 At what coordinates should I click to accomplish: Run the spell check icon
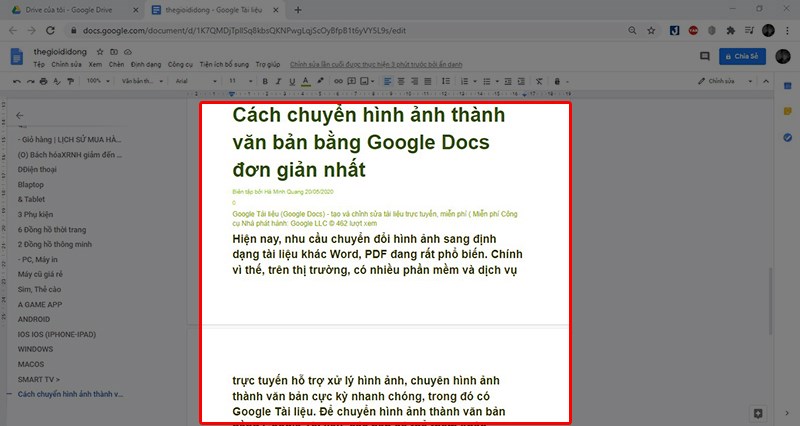(x=57, y=81)
